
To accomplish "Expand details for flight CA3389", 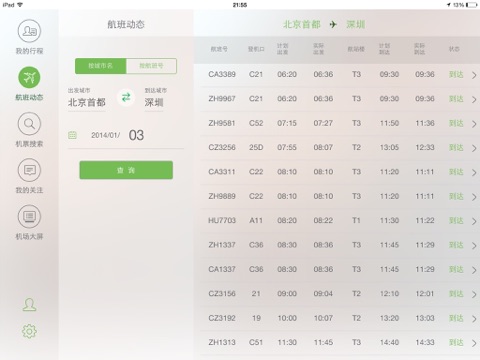I will 474,75.
